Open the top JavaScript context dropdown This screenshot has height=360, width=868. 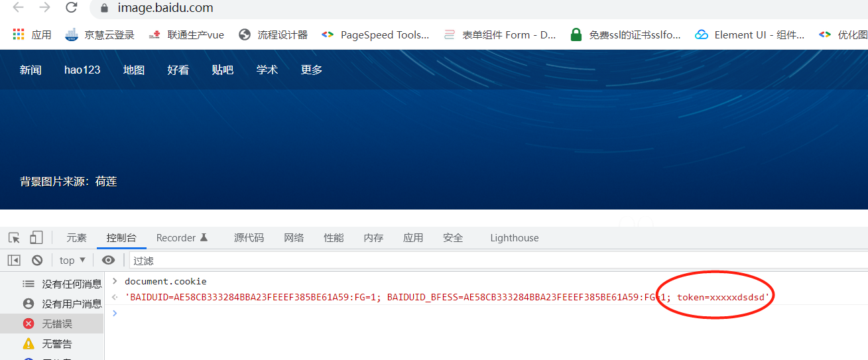pos(72,261)
